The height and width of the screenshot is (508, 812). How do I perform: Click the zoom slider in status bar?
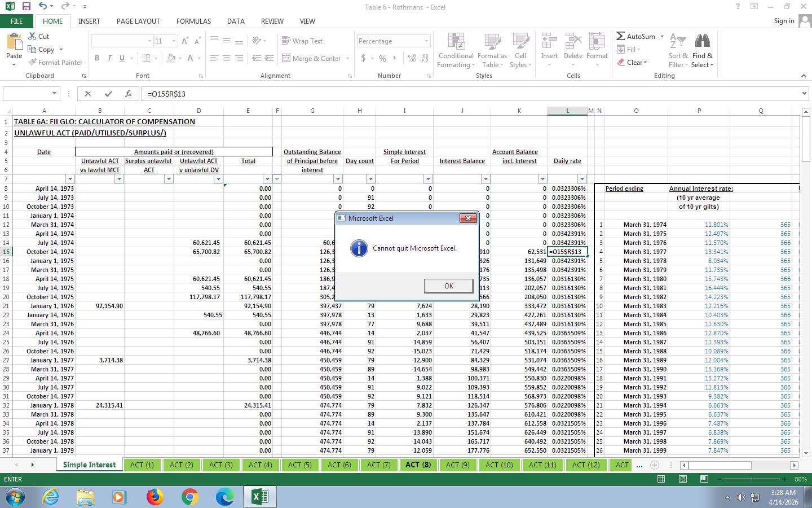752,479
